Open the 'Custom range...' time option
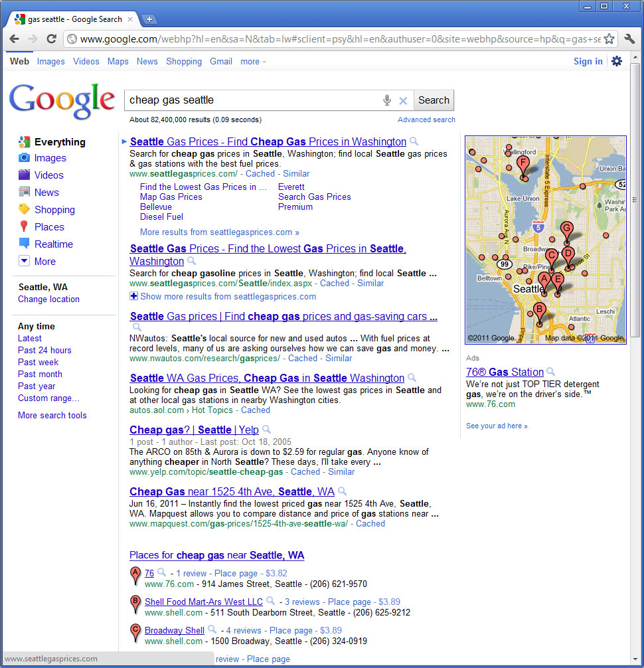The width and height of the screenshot is (644, 668). tap(48, 398)
